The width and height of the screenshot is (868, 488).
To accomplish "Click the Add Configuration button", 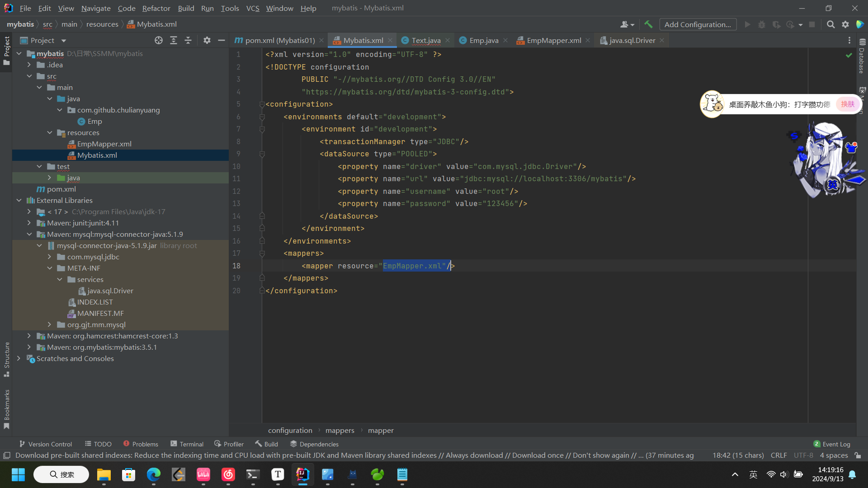I will coord(698,24).
